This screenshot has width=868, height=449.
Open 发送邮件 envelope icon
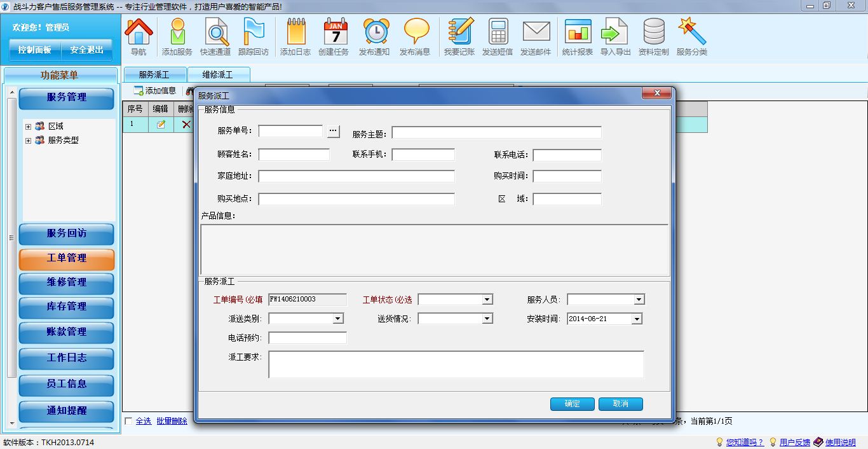pos(536,32)
